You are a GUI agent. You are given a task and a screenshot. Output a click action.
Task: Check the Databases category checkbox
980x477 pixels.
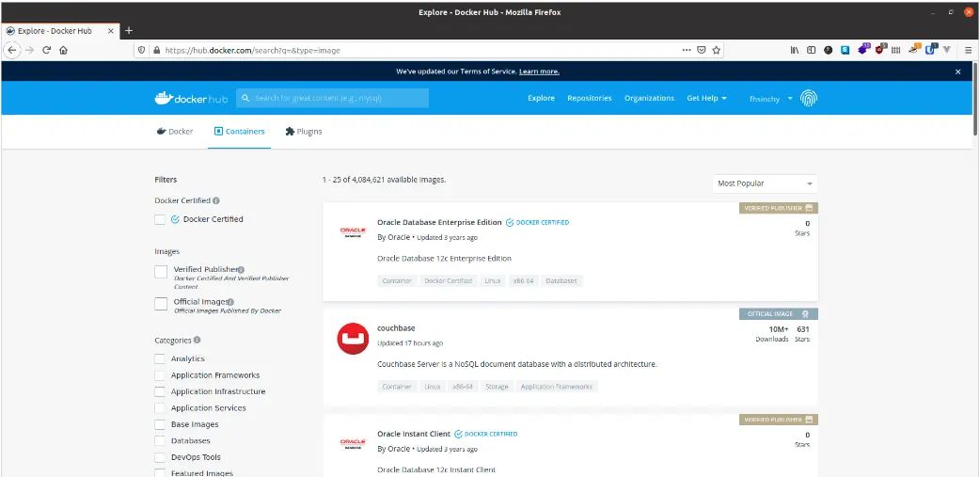(x=160, y=440)
